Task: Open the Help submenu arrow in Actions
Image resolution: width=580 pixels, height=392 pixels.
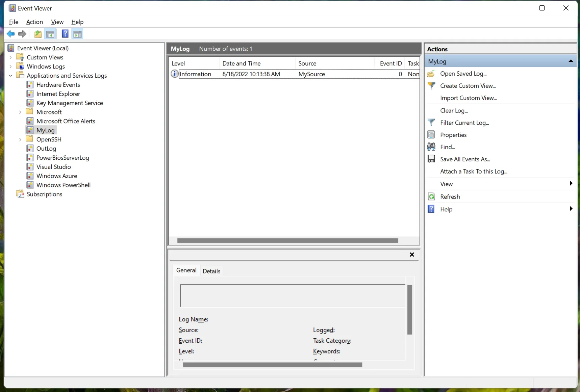Action: tap(571, 209)
